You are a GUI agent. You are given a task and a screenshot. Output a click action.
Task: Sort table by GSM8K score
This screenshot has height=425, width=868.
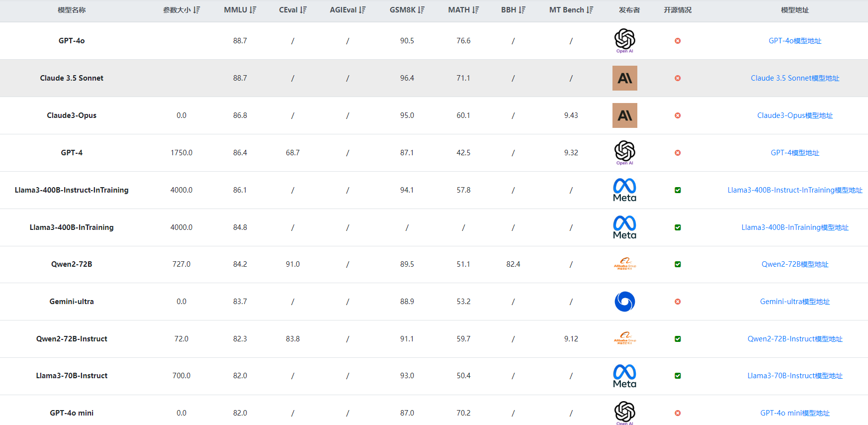pos(421,10)
